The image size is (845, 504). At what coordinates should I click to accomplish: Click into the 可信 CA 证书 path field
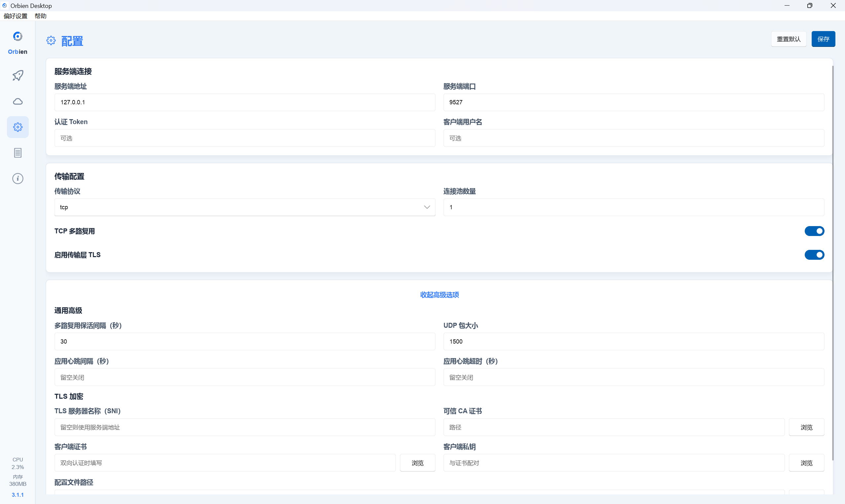[614, 427]
